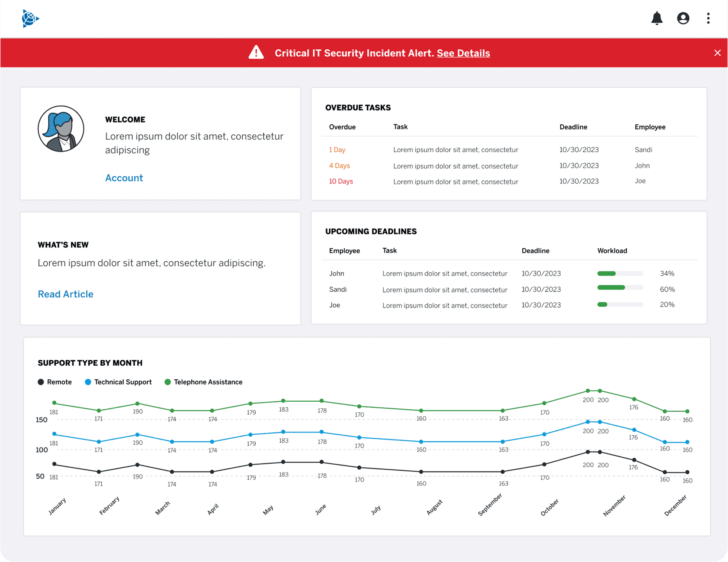728x562 pixels.
Task: Click the globe logo icon
Action: point(30,19)
